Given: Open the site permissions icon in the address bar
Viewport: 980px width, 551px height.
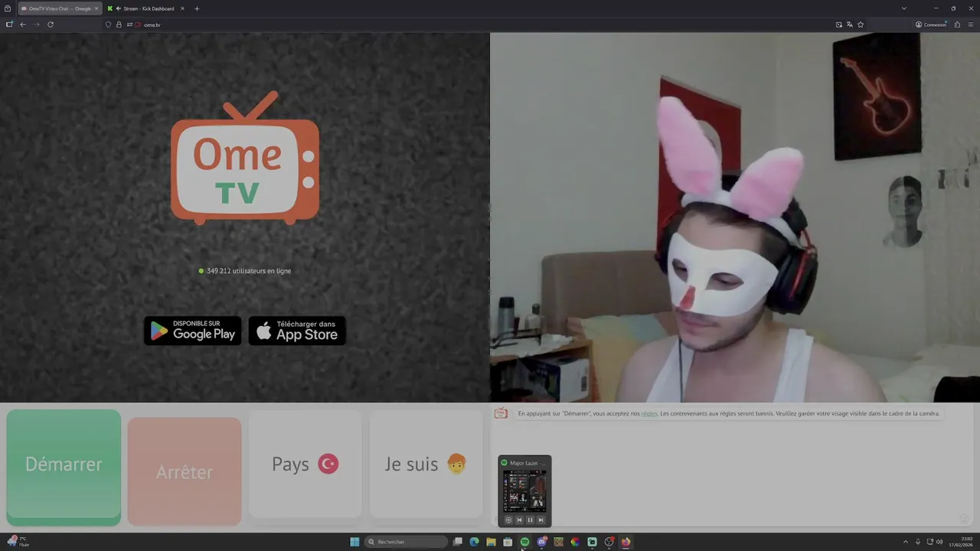Looking at the screenshot, I should (x=129, y=24).
